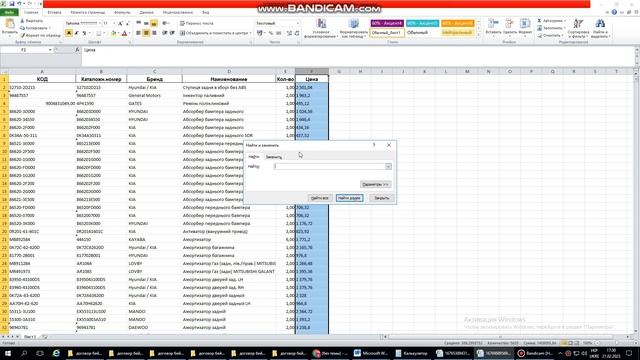Viewport: 640px width, 360px height.
Task: Click the Найти search input field
Action: [x=329, y=166]
